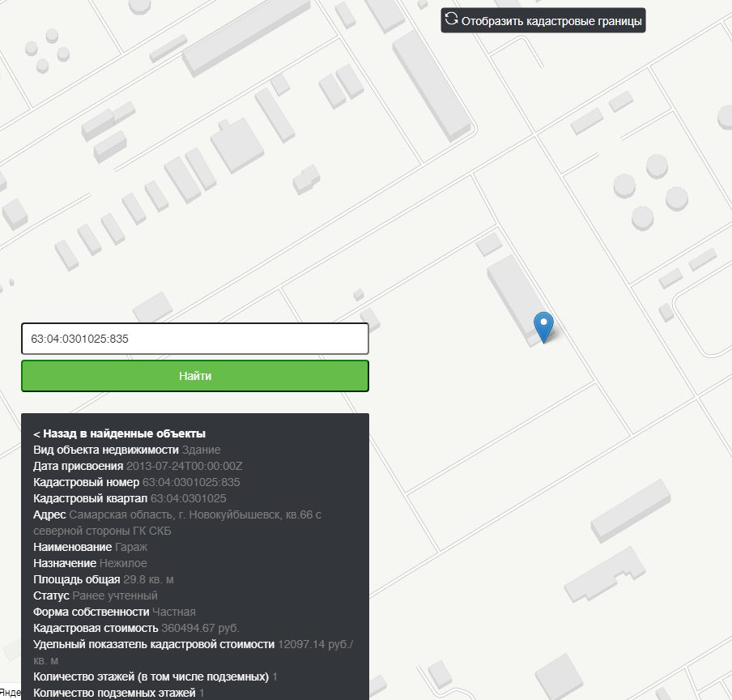Click 'Кадастровый квартал' value 63:04:0301025
The image size is (732, 700).
tap(188, 498)
